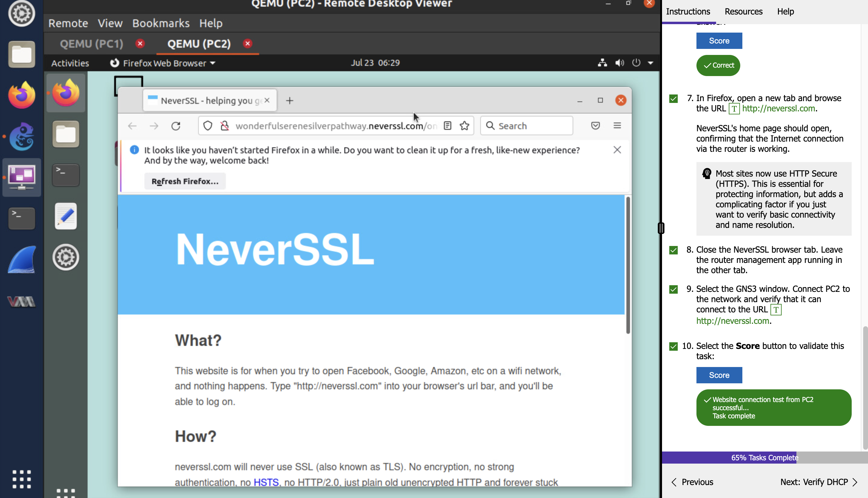868x498 pixels.
Task: Click the insecure connection padlock icon
Action: 224,126
